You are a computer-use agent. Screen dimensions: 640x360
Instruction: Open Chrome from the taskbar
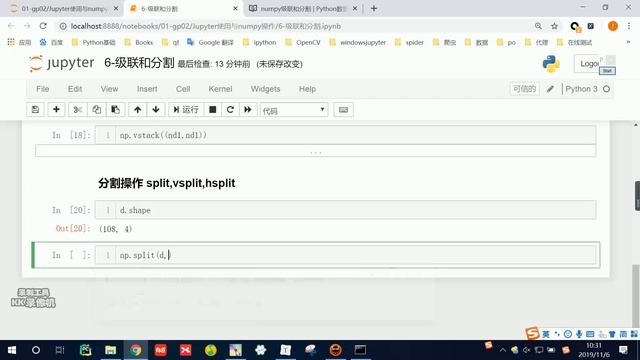(136, 350)
